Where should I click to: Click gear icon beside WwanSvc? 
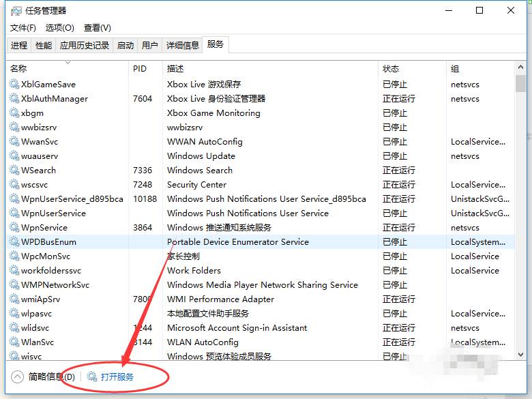[14, 141]
